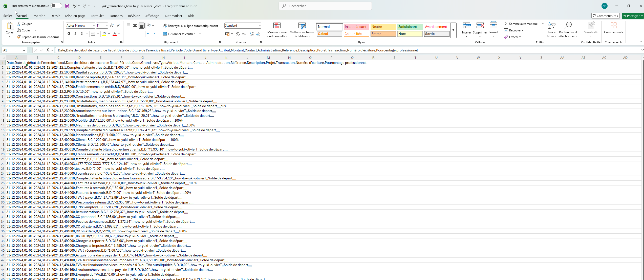Toggle bold formatting
The image size is (644, 280).
(69, 34)
